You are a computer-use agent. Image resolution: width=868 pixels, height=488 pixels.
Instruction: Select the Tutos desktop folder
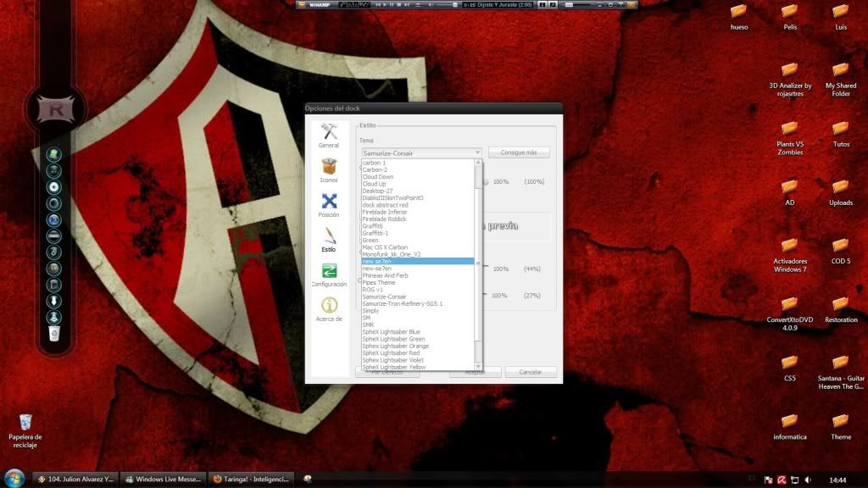(x=841, y=135)
